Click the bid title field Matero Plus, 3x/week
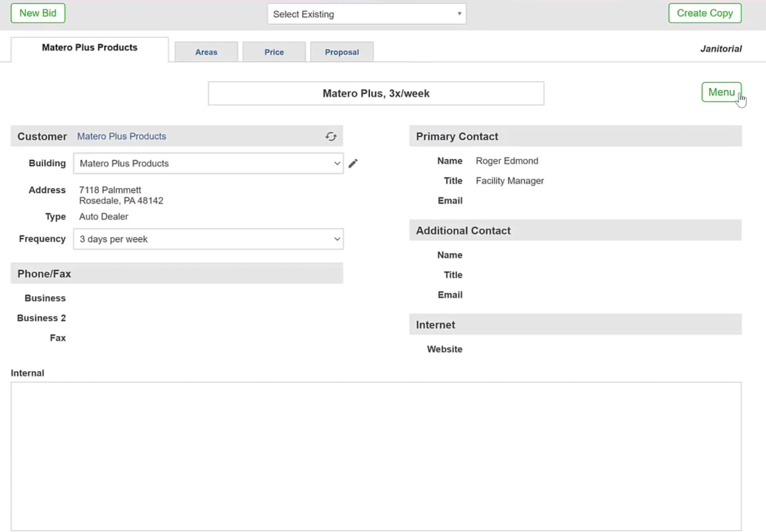The width and height of the screenshot is (766, 532). click(x=376, y=93)
